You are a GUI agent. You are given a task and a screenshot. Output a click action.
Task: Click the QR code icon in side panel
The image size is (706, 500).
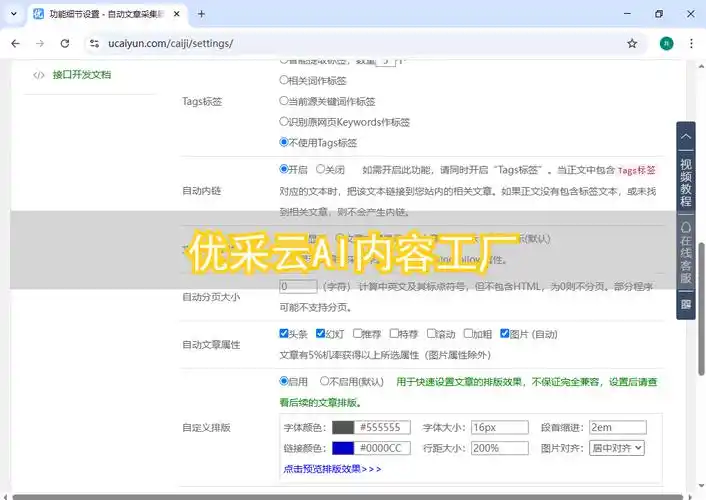pos(685,305)
